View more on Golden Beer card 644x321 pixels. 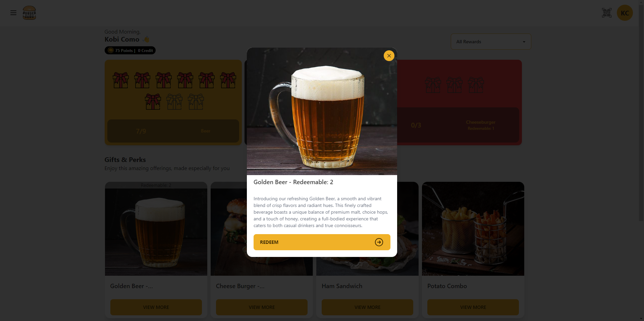(x=156, y=307)
